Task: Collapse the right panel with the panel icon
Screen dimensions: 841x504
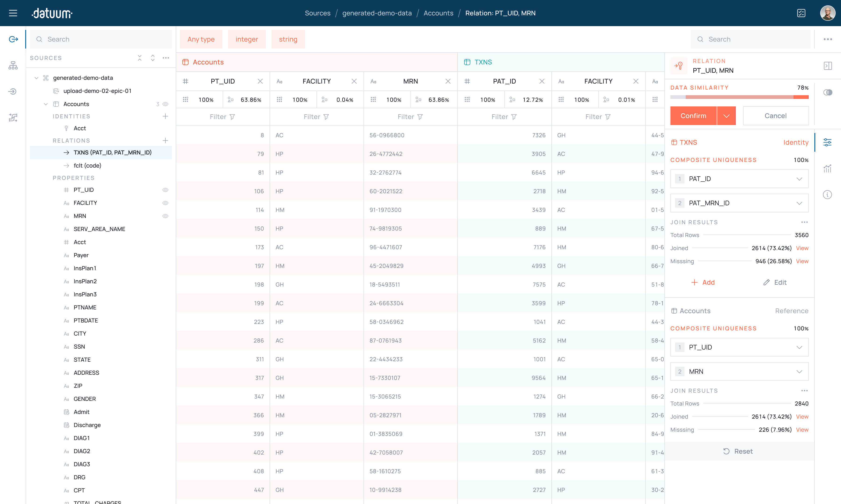Action: [x=828, y=66]
